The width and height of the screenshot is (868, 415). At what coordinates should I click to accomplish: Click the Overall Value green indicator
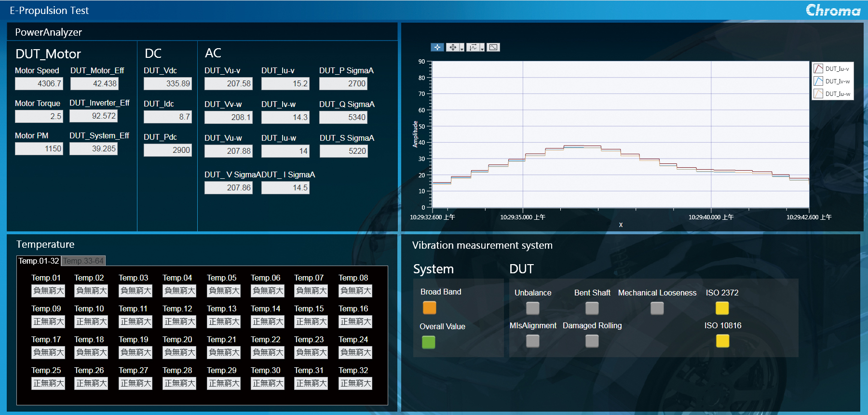tap(429, 342)
